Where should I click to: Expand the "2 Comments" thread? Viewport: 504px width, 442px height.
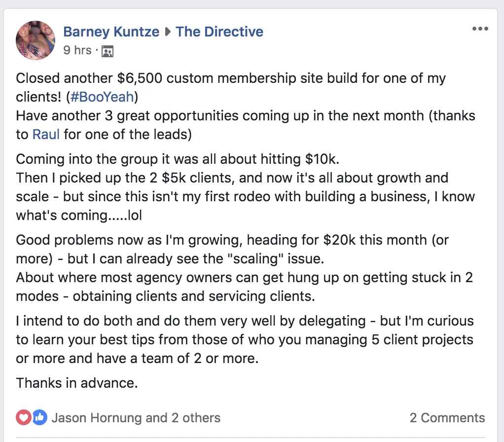[x=447, y=418]
